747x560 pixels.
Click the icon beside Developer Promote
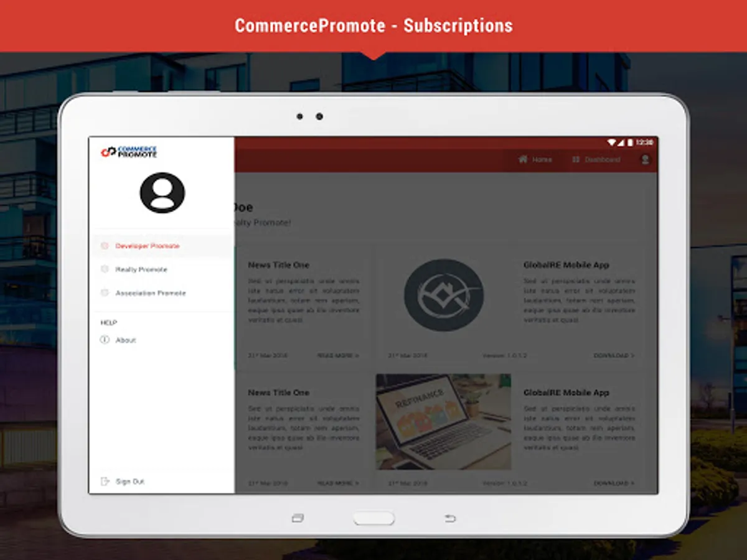point(105,246)
